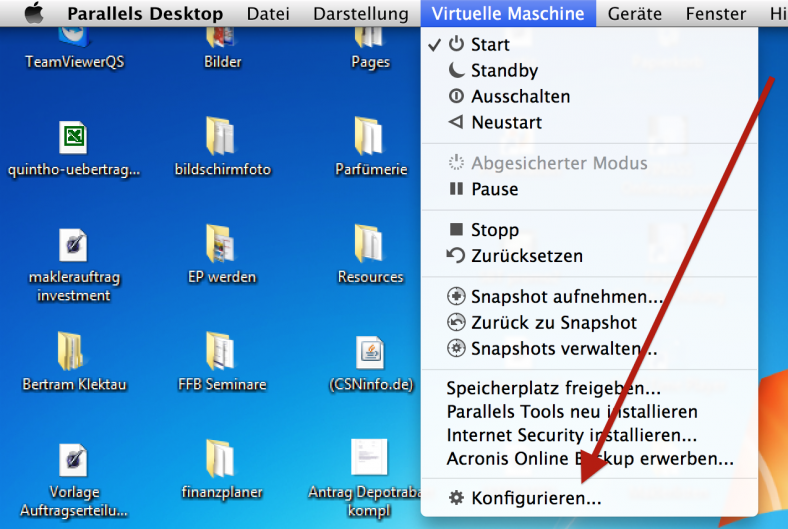Image resolution: width=788 pixels, height=529 pixels.
Task: Select the TeamViewerQS desktop icon
Action: [x=74, y=48]
